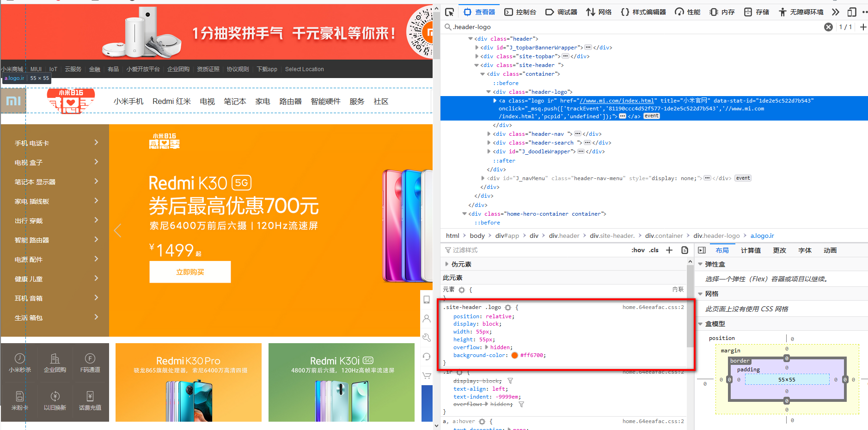Collapse the 盒模型 box model section

point(700,324)
